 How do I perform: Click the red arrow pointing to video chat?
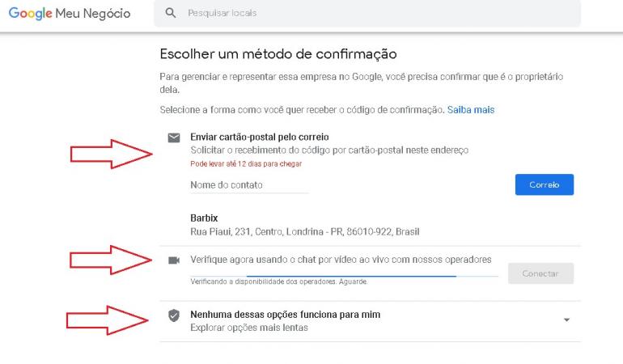(112, 260)
